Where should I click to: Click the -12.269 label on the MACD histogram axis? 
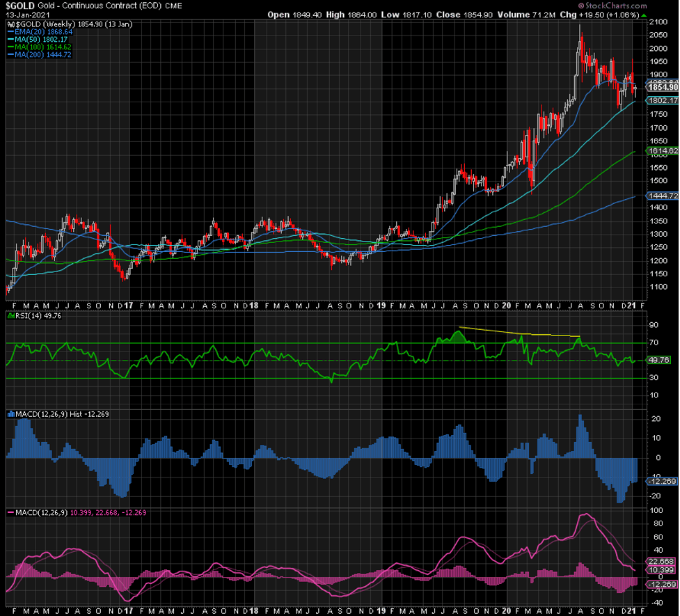(x=658, y=482)
